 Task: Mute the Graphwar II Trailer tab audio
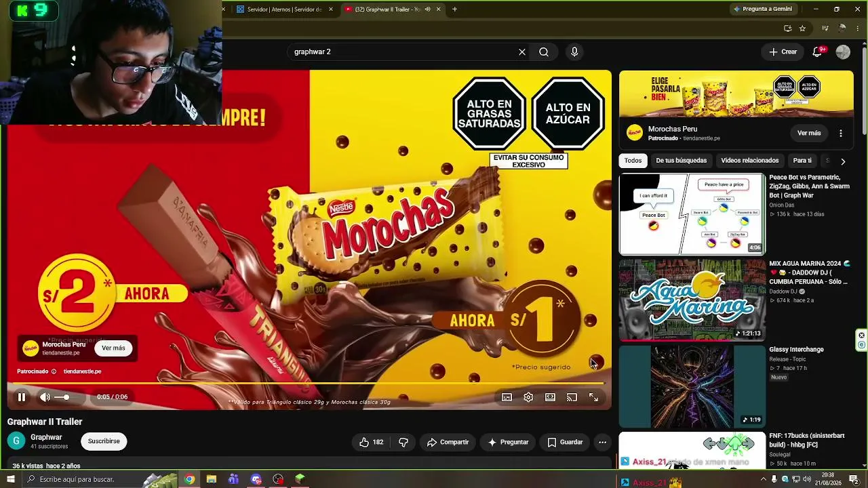click(x=427, y=9)
